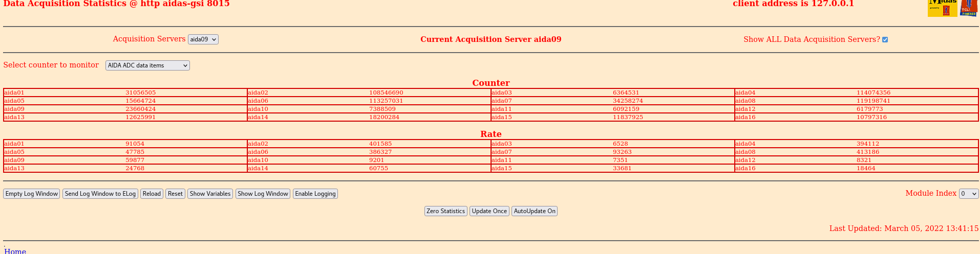Viewport: 980px width, 254px height.
Task: Select Rate value 33681 for aida15
Action: (623, 168)
